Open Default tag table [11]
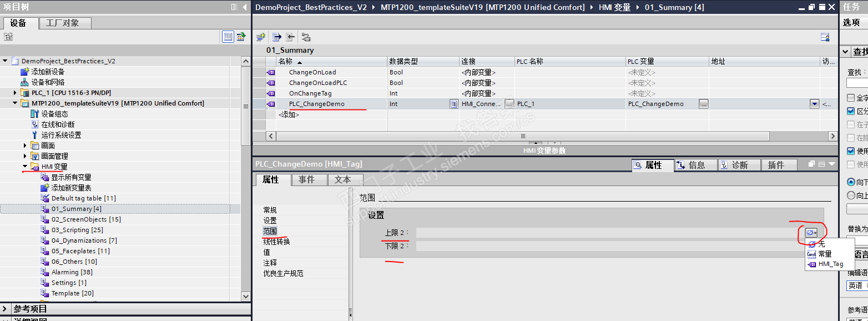The width and height of the screenshot is (868, 321). [x=83, y=198]
